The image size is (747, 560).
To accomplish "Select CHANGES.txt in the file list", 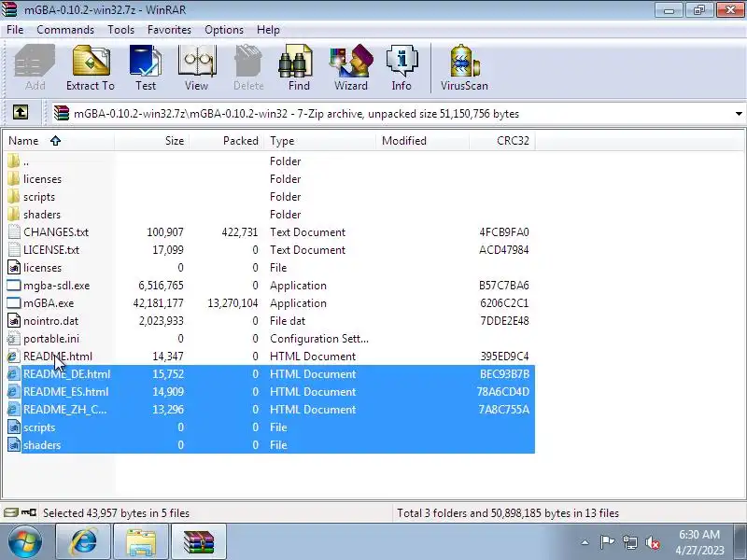I will click(271, 231).
